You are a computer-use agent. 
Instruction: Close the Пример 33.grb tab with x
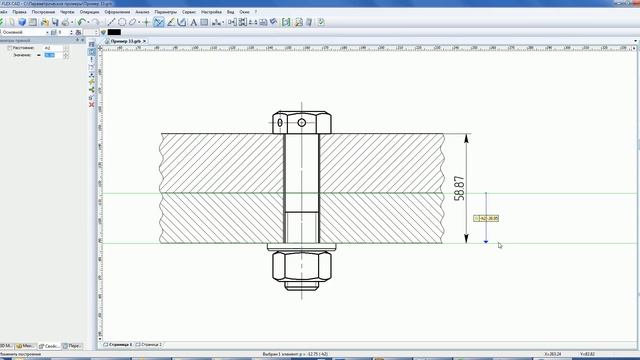click(x=144, y=41)
